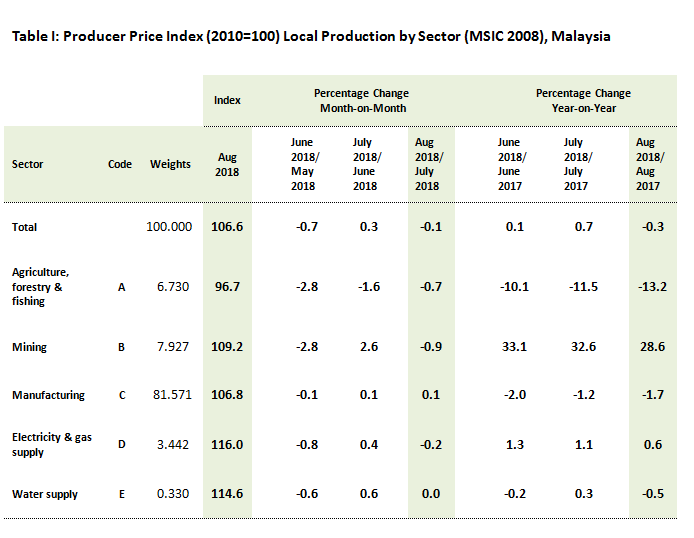Click the Total row label
Image resolution: width=694 pixels, height=538 pixels.
click(25, 227)
